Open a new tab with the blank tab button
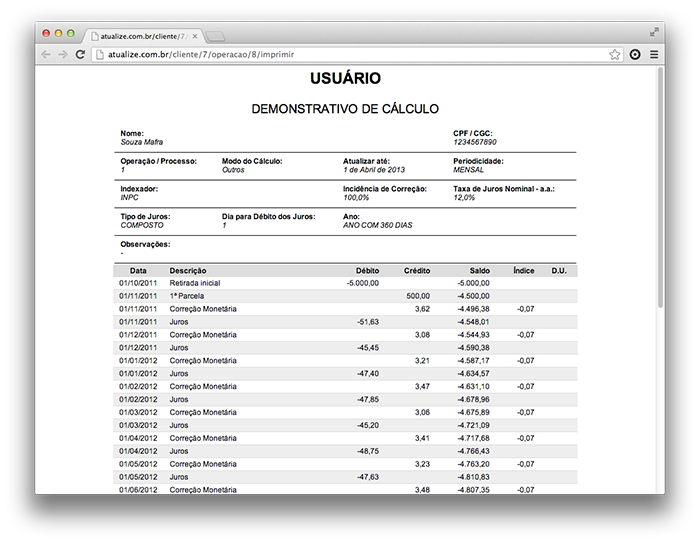Image resolution: width=700 pixels, height=543 pixels. click(216, 37)
